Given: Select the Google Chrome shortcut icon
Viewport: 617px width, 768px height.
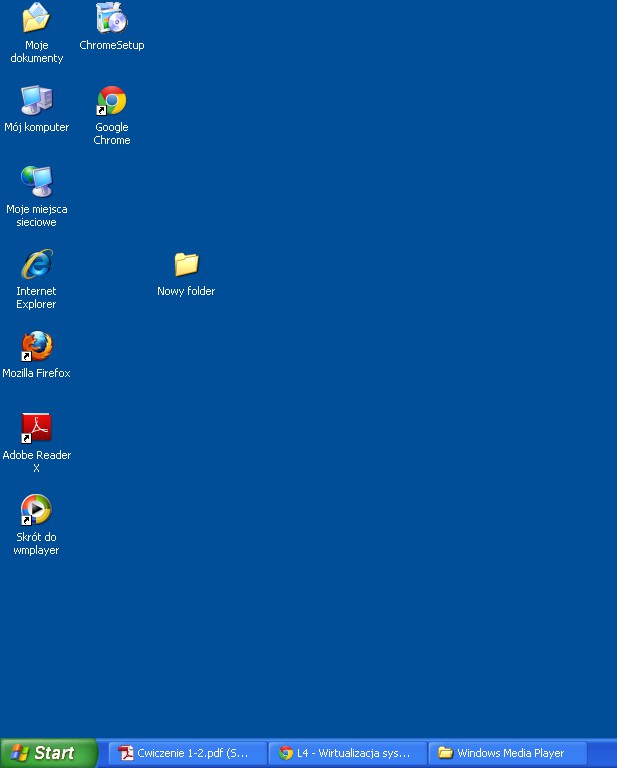Looking at the screenshot, I should pyautogui.click(x=111, y=101).
